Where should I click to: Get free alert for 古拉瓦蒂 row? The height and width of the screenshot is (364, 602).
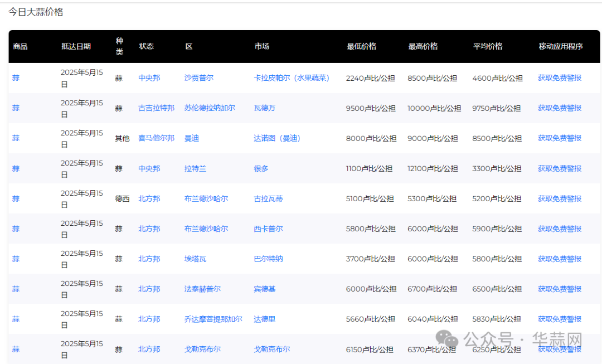560,198
